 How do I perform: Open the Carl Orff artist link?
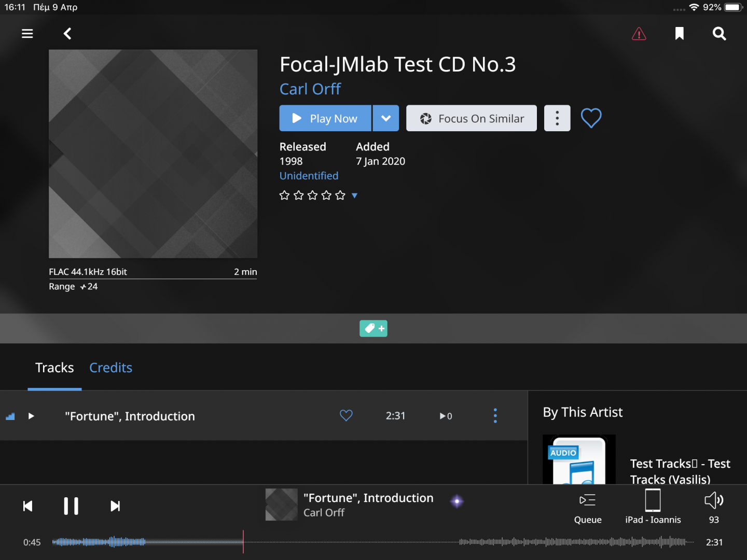point(310,89)
